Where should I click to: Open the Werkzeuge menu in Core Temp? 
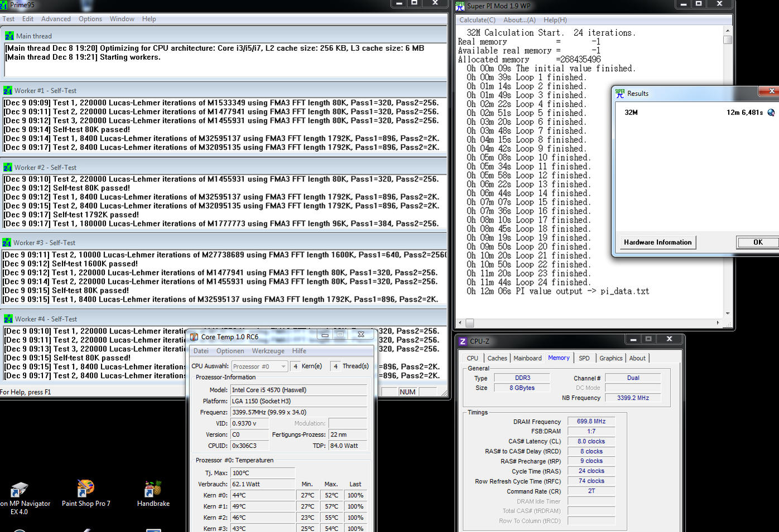(x=268, y=351)
